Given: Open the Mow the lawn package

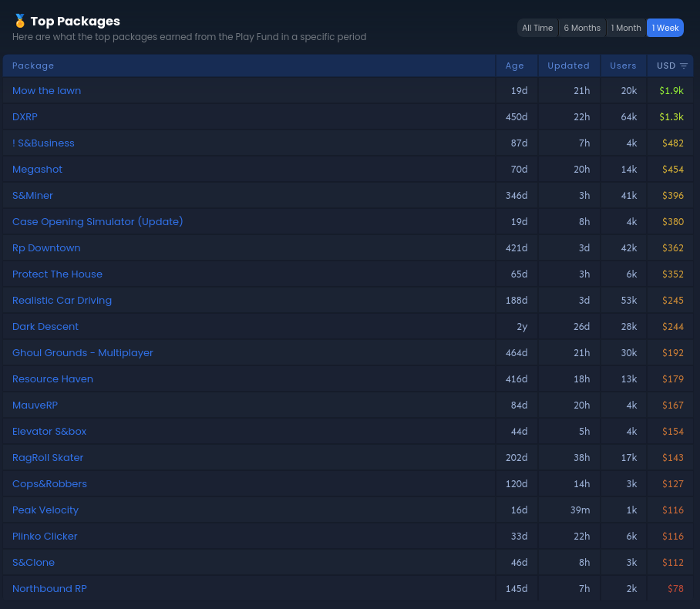Looking at the screenshot, I should click(x=46, y=91).
